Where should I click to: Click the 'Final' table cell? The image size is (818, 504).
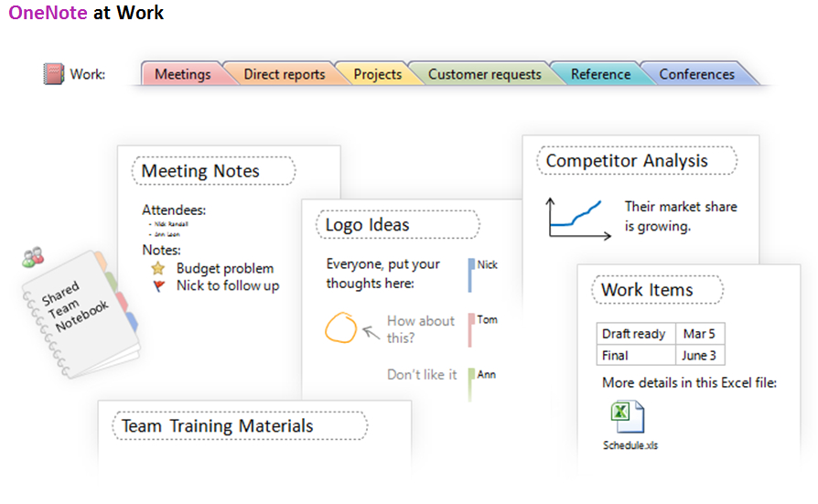(636, 355)
